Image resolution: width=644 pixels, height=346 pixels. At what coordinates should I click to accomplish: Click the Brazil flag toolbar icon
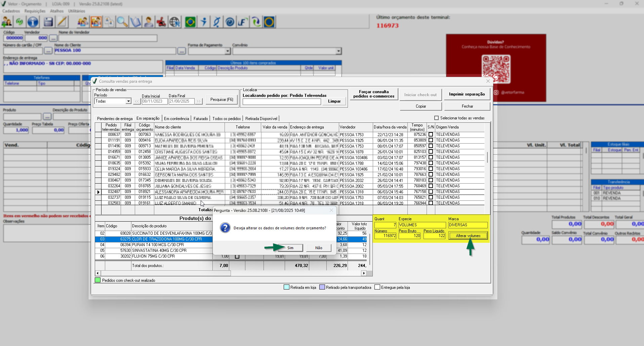click(x=190, y=22)
